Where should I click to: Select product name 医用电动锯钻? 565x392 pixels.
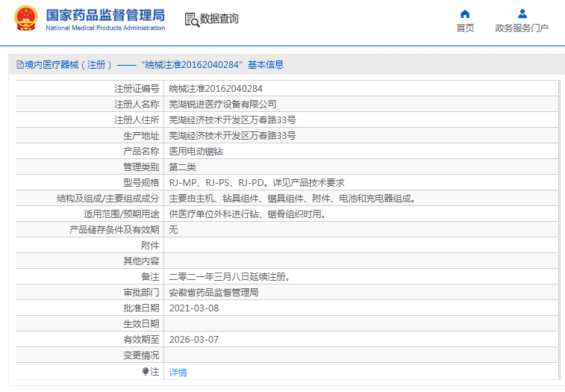(196, 152)
